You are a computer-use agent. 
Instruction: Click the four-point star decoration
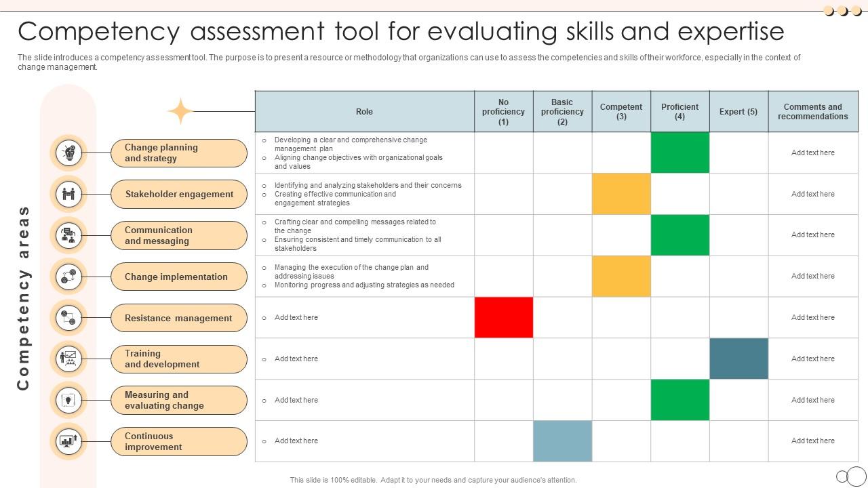coord(180,112)
